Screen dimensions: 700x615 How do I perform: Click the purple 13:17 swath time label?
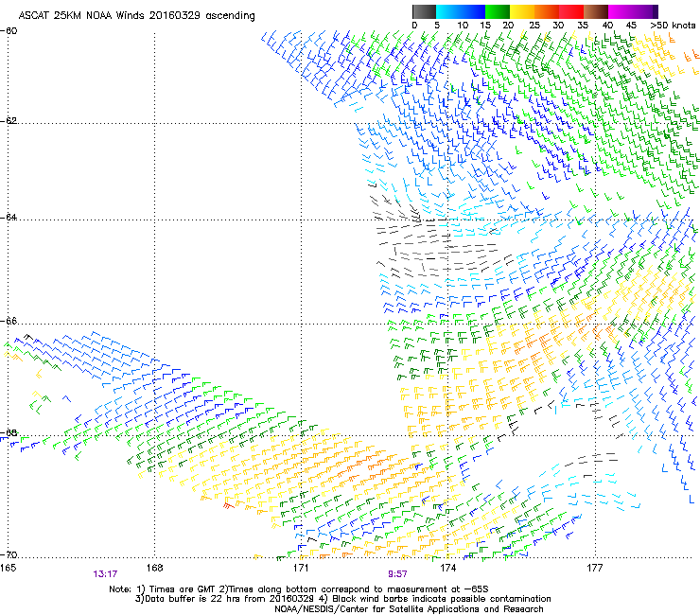105,574
